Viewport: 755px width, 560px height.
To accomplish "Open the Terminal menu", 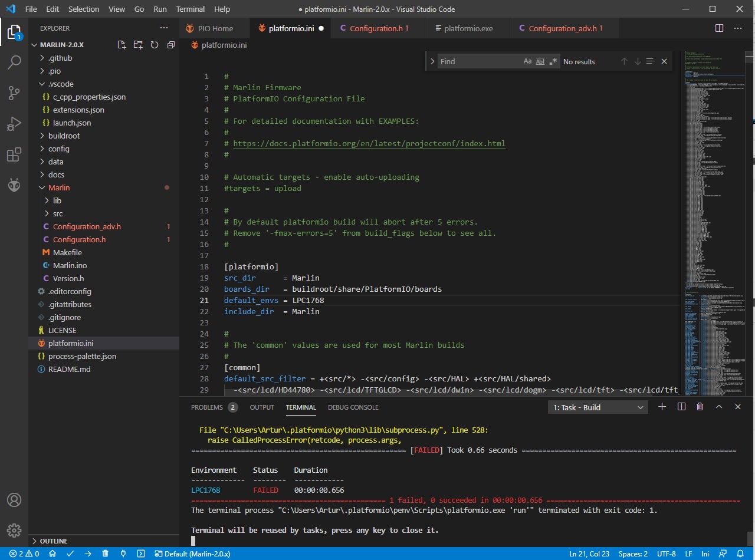I will point(191,9).
